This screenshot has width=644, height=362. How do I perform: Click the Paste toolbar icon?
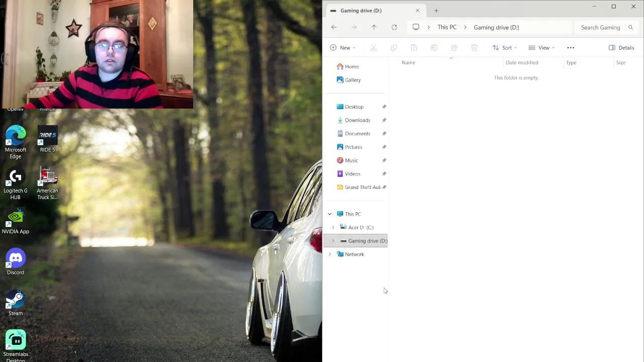tap(414, 48)
